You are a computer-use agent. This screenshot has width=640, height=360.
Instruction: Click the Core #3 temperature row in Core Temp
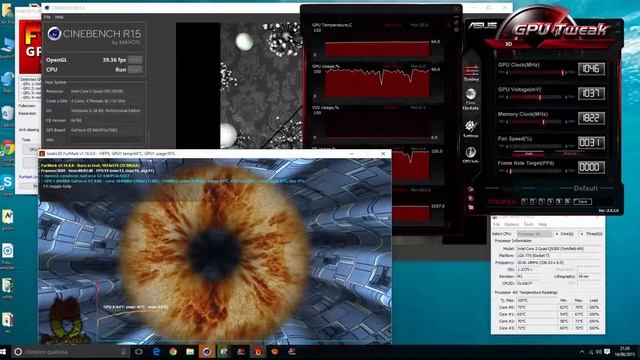point(548,328)
